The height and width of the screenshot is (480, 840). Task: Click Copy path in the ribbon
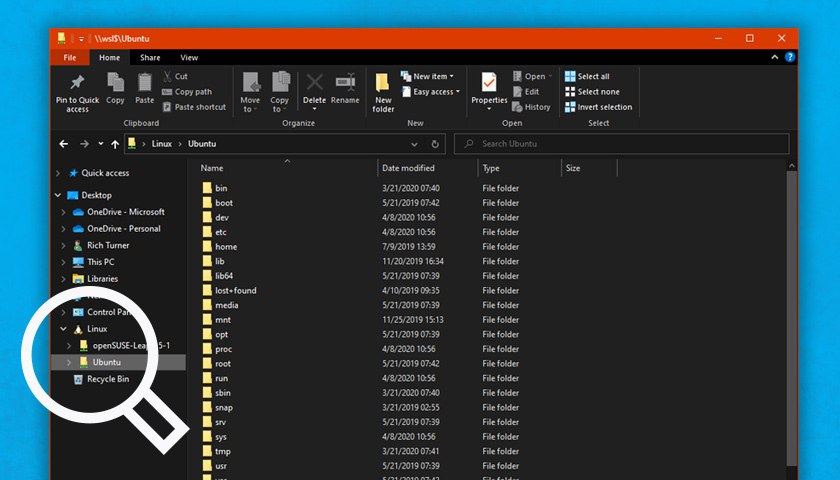click(x=187, y=92)
